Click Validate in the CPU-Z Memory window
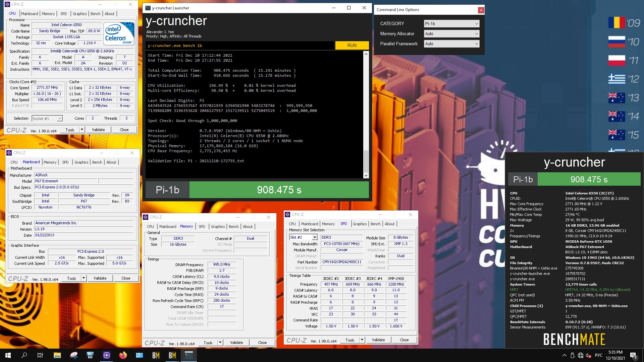This screenshot has height=362, width=644. pos(236,343)
